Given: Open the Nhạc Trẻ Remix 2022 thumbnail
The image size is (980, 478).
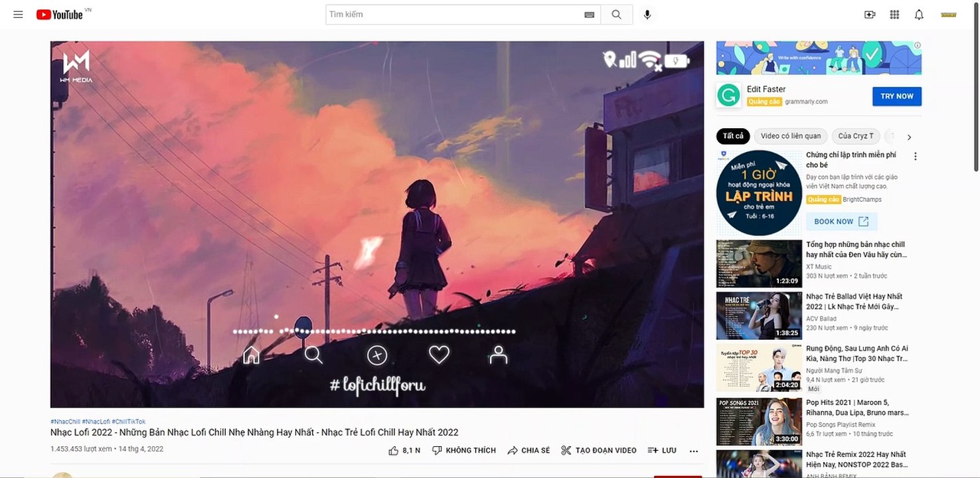Looking at the screenshot, I should [759, 463].
